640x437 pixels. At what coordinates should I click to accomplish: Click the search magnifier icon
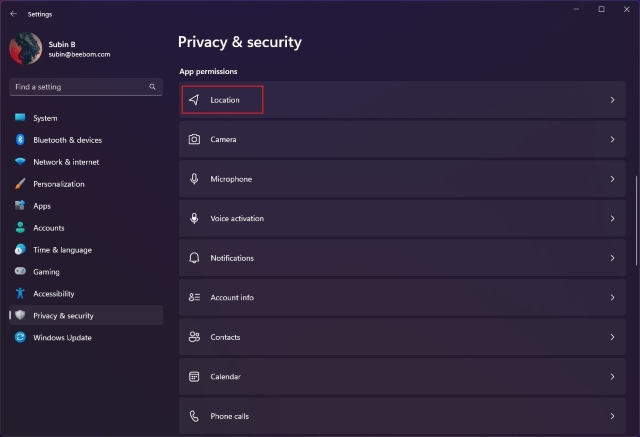[152, 87]
